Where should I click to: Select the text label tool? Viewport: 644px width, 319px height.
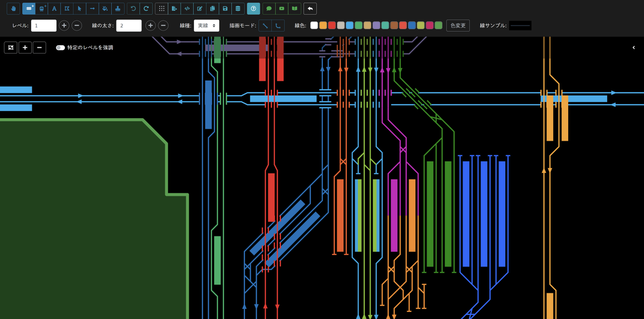tap(54, 9)
